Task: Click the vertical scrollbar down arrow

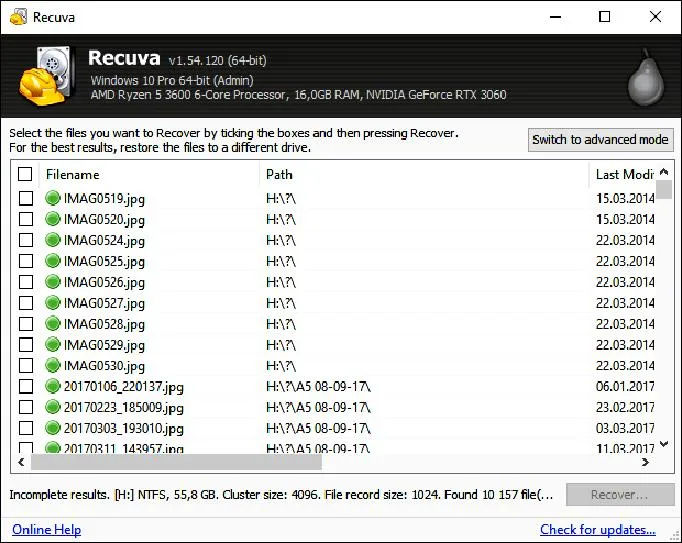Action: (x=664, y=444)
